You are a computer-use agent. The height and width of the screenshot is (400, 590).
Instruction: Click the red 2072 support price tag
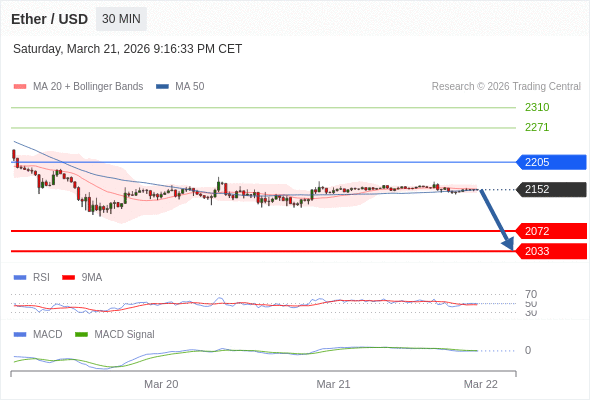click(x=551, y=231)
